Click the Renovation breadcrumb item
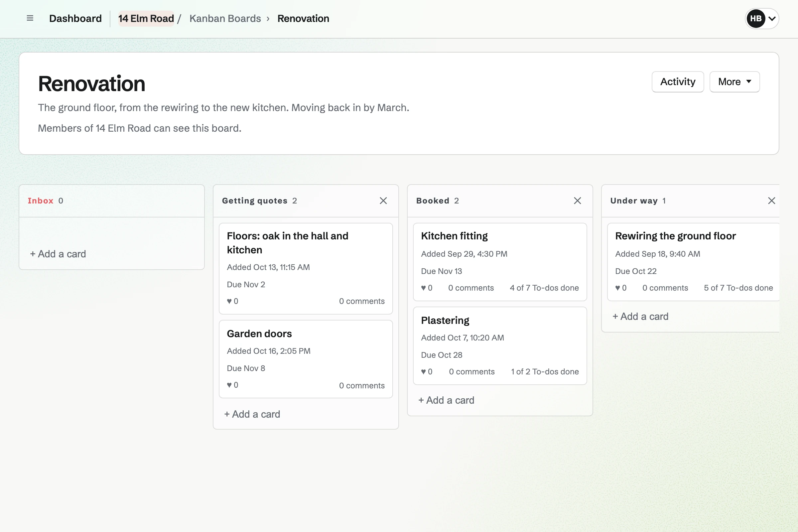 [x=303, y=18]
